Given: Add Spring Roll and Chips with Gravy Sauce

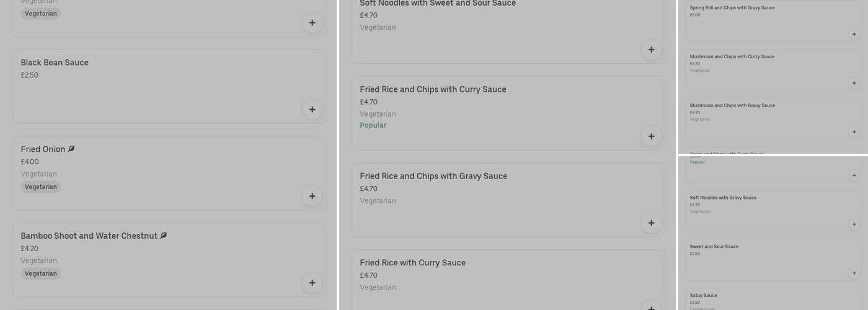Looking at the screenshot, I should click(854, 35).
